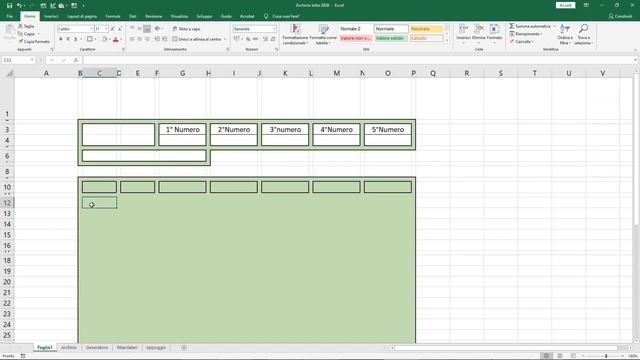
Task: Click the Cosa vuoi fare search box
Action: pyautogui.click(x=282, y=16)
